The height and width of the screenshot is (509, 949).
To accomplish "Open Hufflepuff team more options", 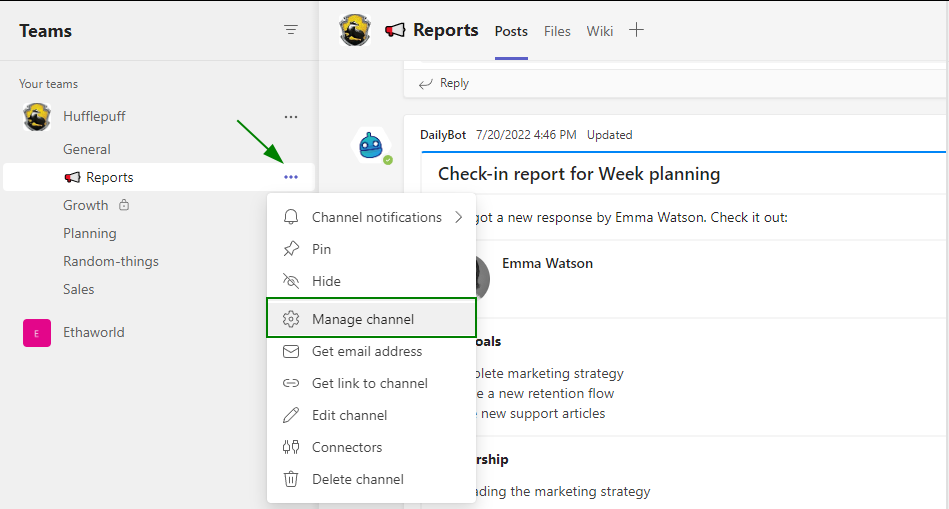I will (x=291, y=117).
